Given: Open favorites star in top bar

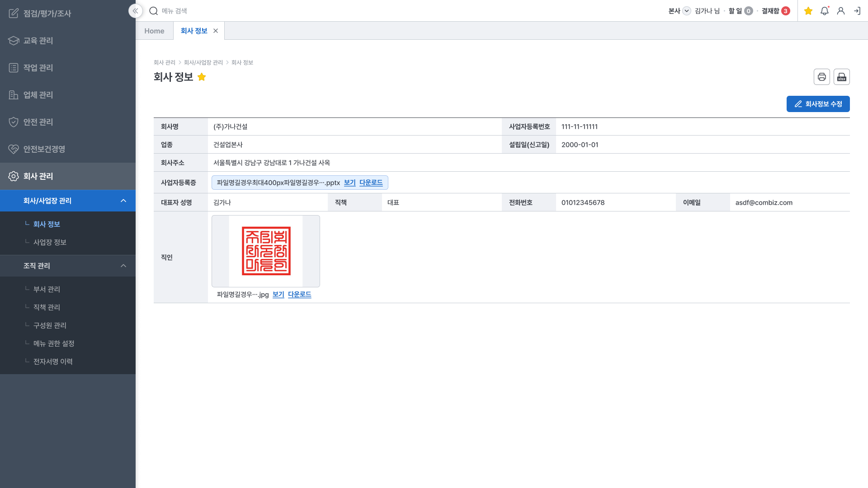Looking at the screenshot, I should pos(808,11).
